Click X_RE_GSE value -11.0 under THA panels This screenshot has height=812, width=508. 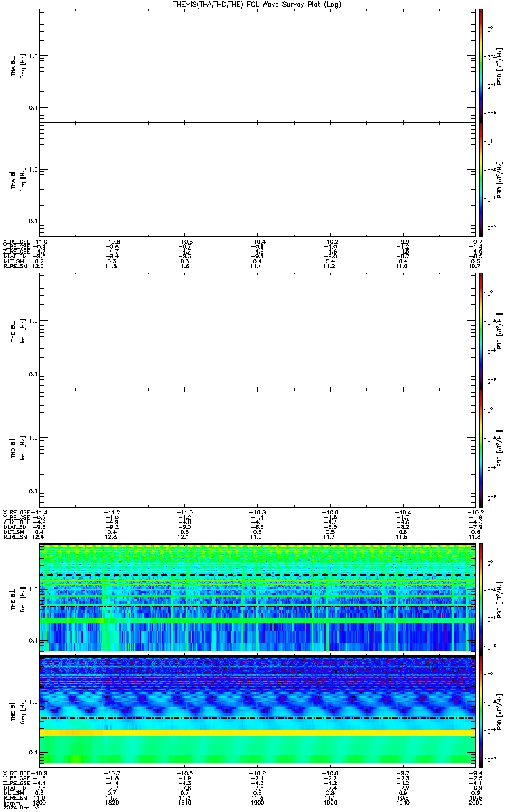coord(39,241)
